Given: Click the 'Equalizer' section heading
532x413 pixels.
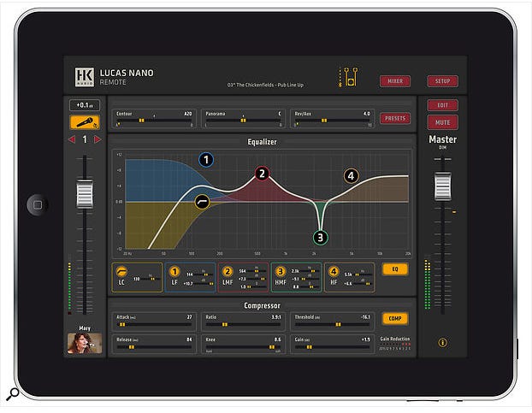Looking at the screenshot, I should click(x=262, y=142).
